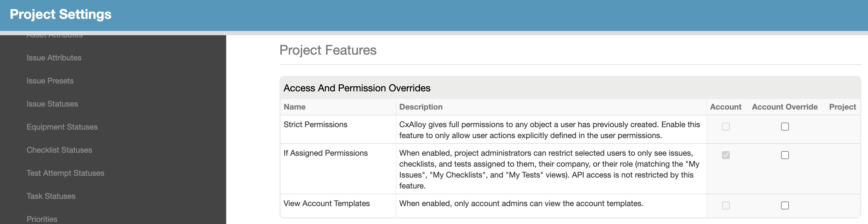The height and width of the screenshot is (224, 868).
Task: Toggle Account Override for View Account Templates
Action: [x=784, y=205]
